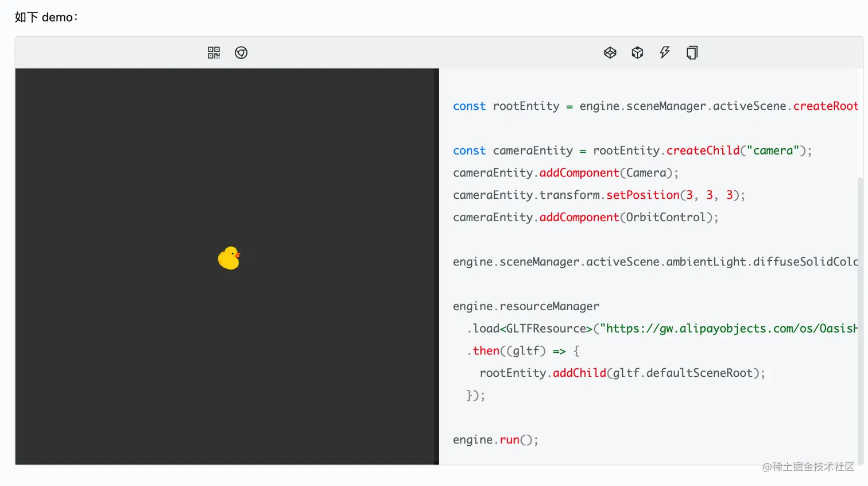Click the rootEntity.addChild line

pos(622,373)
